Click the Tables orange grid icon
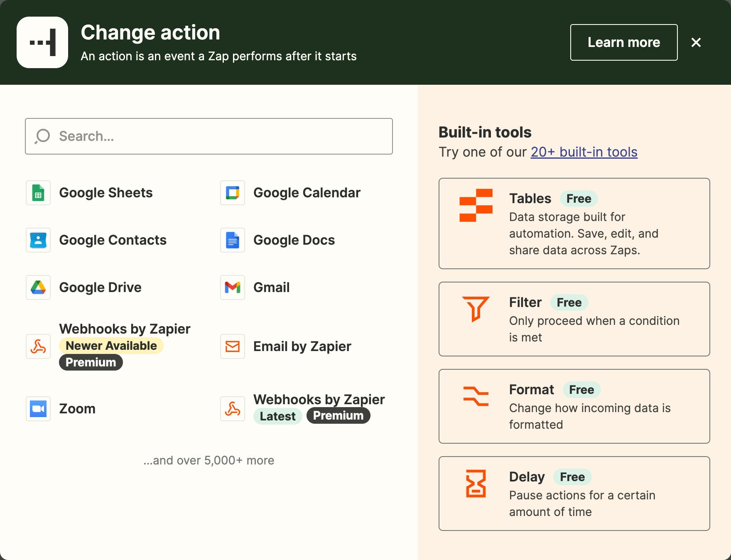 click(x=476, y=205)
